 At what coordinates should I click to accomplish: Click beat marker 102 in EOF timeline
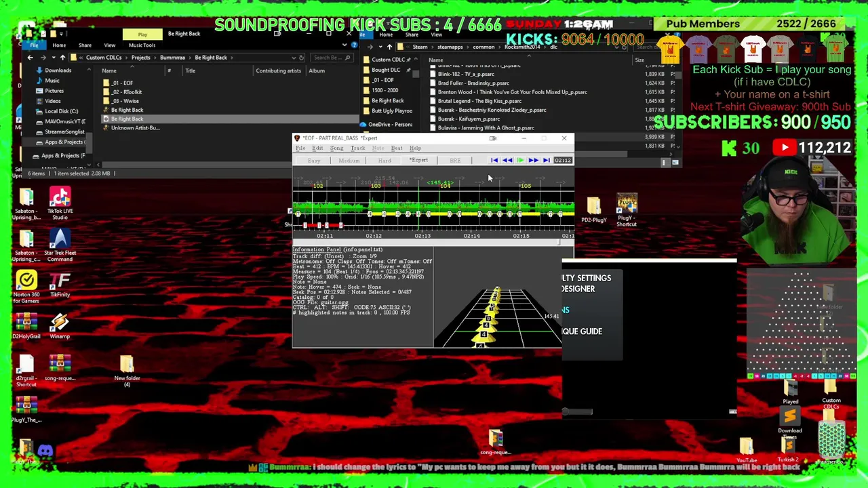[x=318, y=186]
